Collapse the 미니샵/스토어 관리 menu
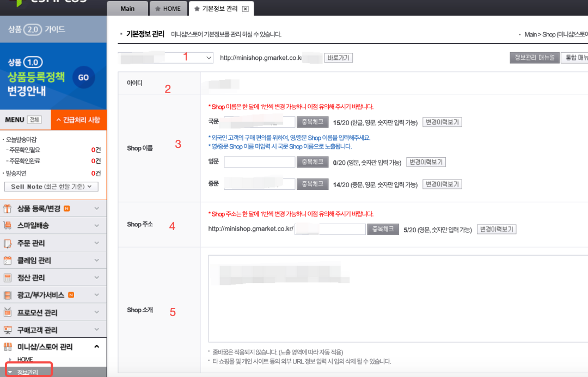The height and width of the screenshot is (377, 588). (x=96, y=347)
